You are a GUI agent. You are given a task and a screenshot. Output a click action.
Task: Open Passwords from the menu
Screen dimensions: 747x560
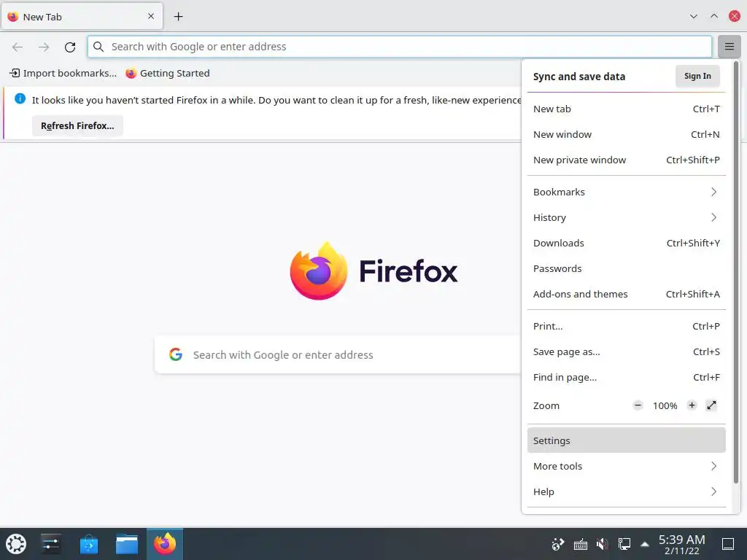626,268
